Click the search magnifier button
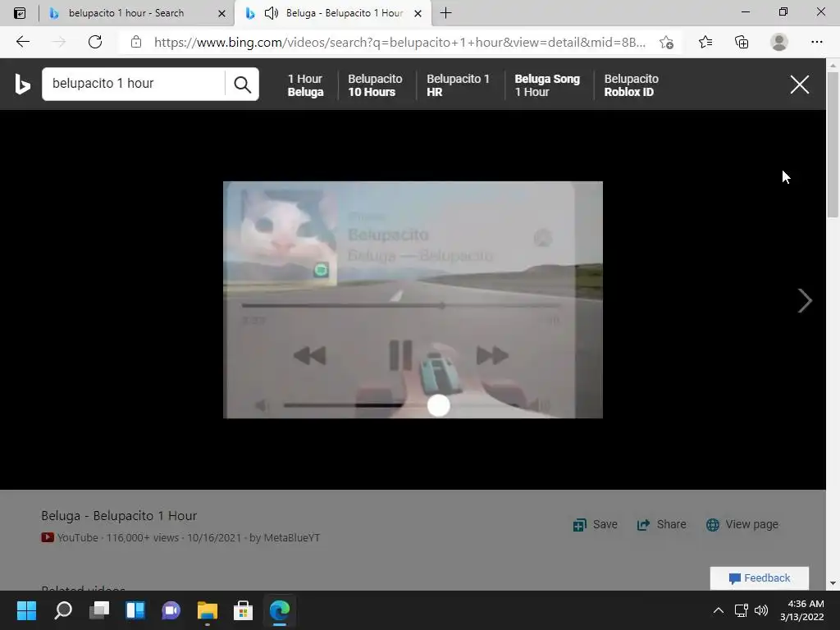840x630 pixels. [x=242, y=84]
